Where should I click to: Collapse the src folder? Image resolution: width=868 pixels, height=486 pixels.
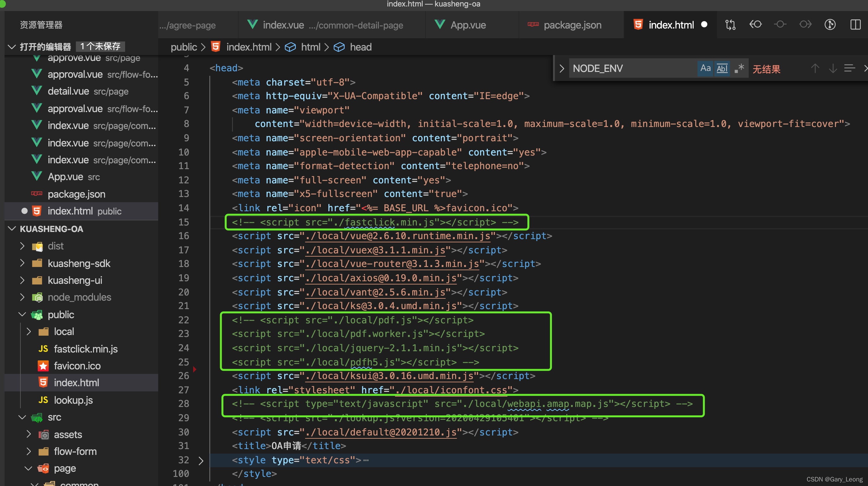click(22, 417)
